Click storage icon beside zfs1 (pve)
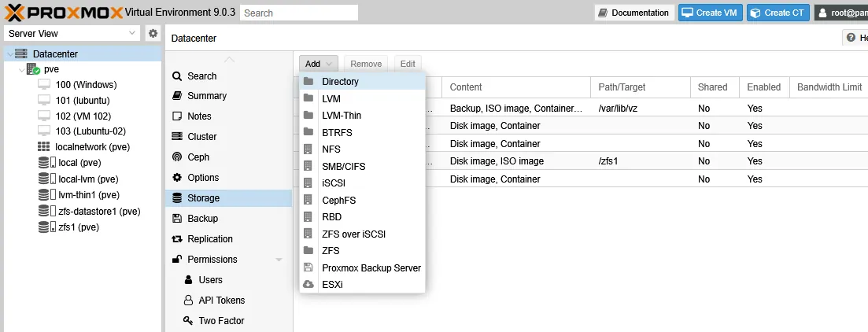 (47, 227)
